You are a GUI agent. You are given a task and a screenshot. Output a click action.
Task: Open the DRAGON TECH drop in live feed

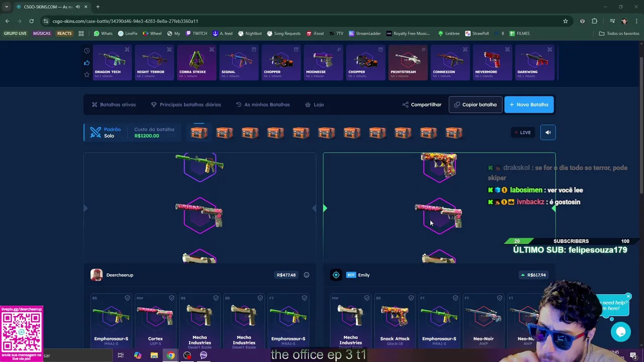coord(112,63)
